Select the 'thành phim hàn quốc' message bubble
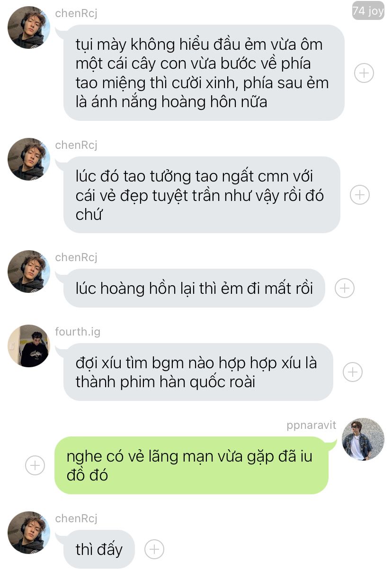Viewport: 392px width, 572px height. point(198,372)
